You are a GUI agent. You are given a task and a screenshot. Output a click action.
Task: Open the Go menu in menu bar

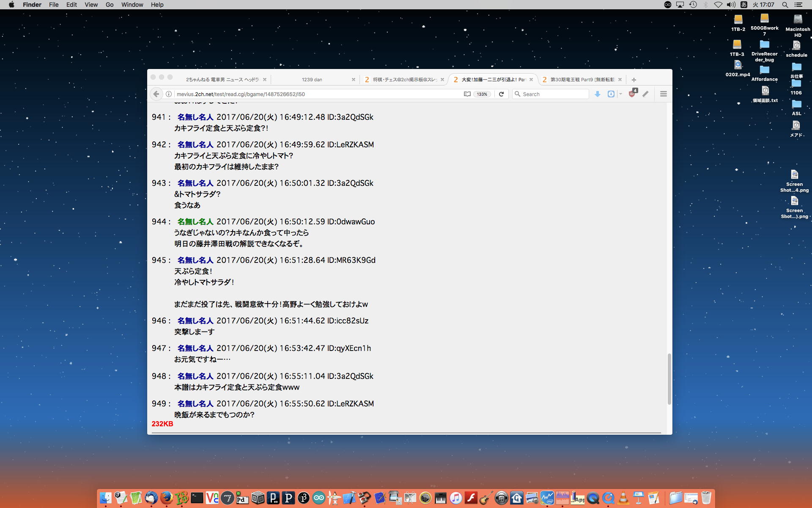[110, 5]
